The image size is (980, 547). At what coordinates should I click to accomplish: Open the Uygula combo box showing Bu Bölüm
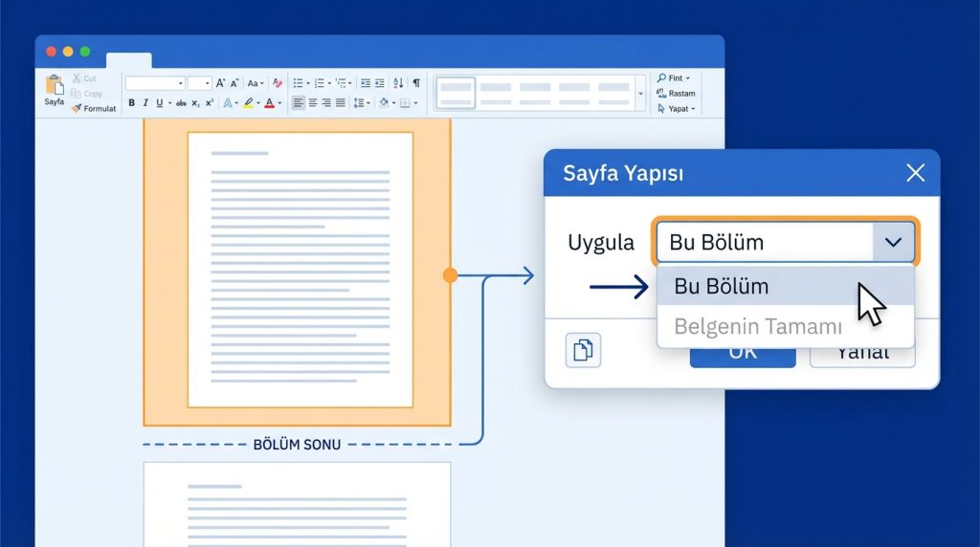[x=785, y=242]
